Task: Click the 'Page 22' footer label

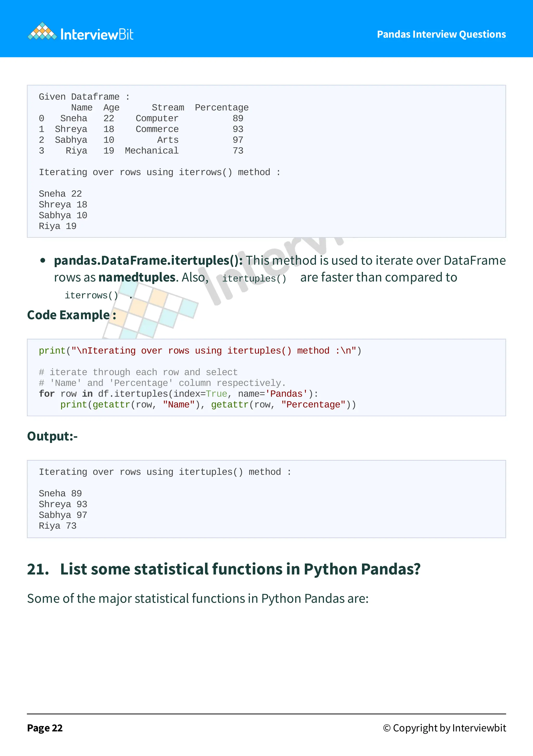Action: tap(45, 728)
